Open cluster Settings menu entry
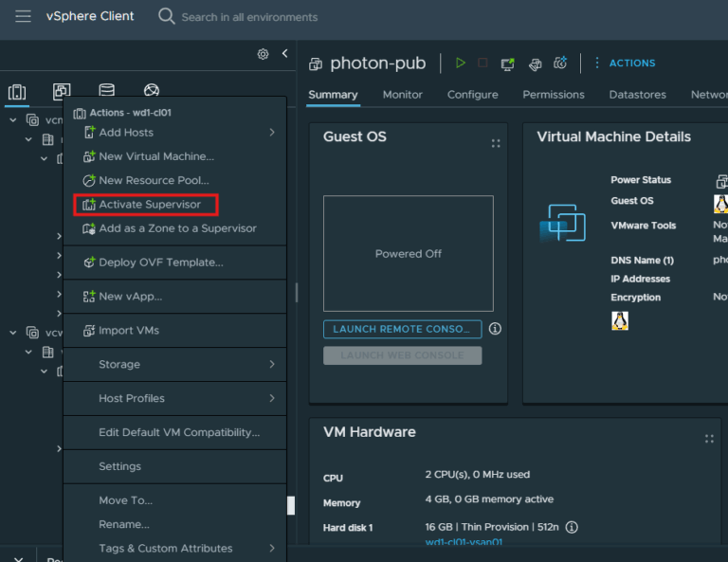 [x=174, y=466]
